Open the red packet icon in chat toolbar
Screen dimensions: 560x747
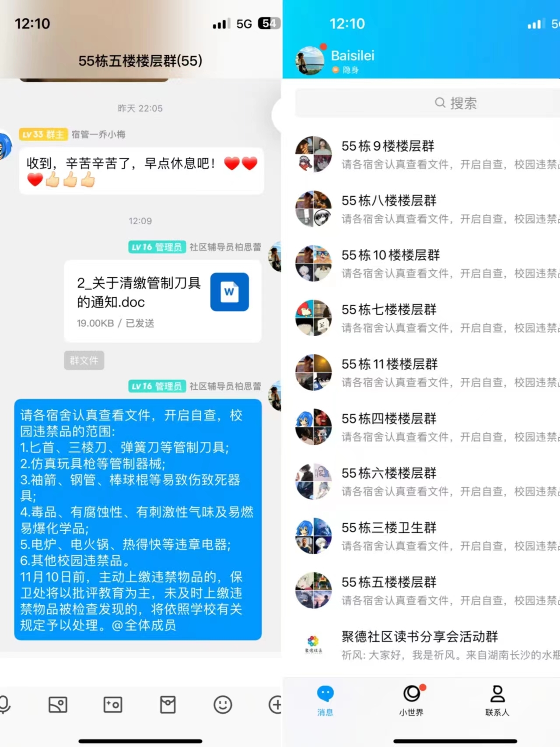[x=168, y=705]
